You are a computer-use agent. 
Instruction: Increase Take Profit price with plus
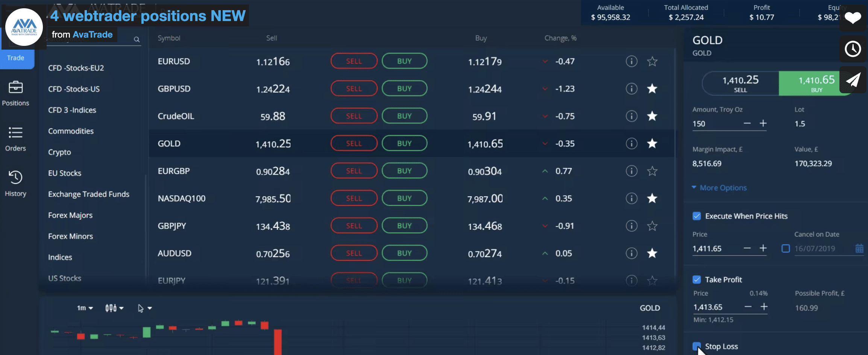click(764, 307)
